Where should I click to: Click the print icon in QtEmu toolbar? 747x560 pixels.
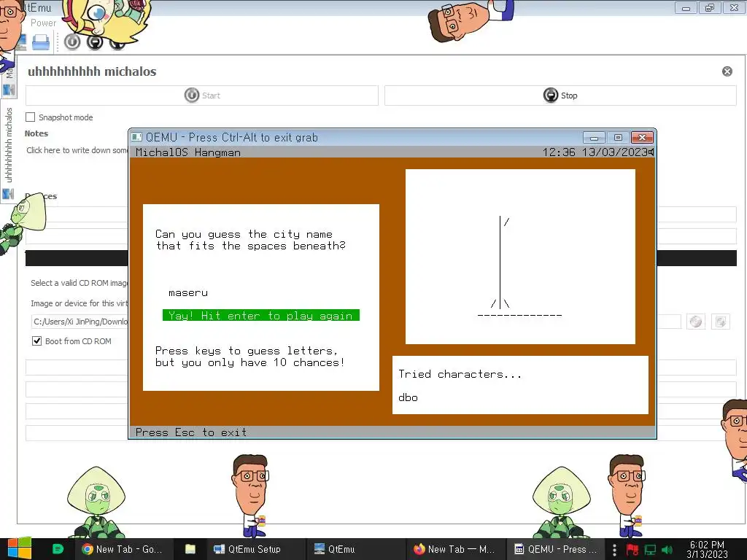pyautogui.click(x=41, y=42)
